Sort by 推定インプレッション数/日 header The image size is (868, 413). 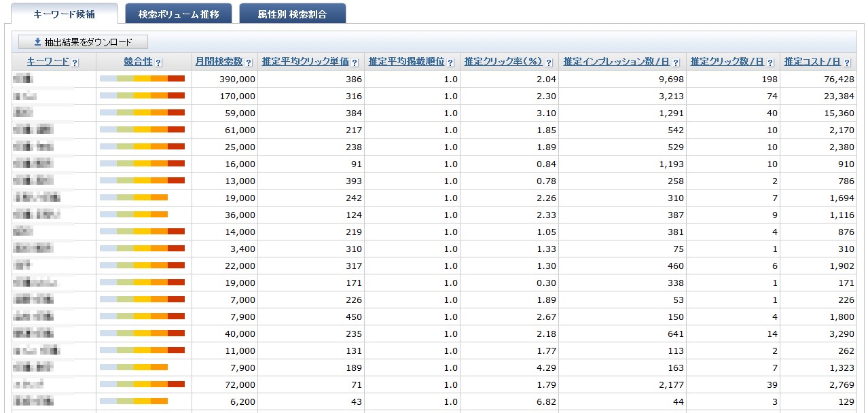click(617, 61)
